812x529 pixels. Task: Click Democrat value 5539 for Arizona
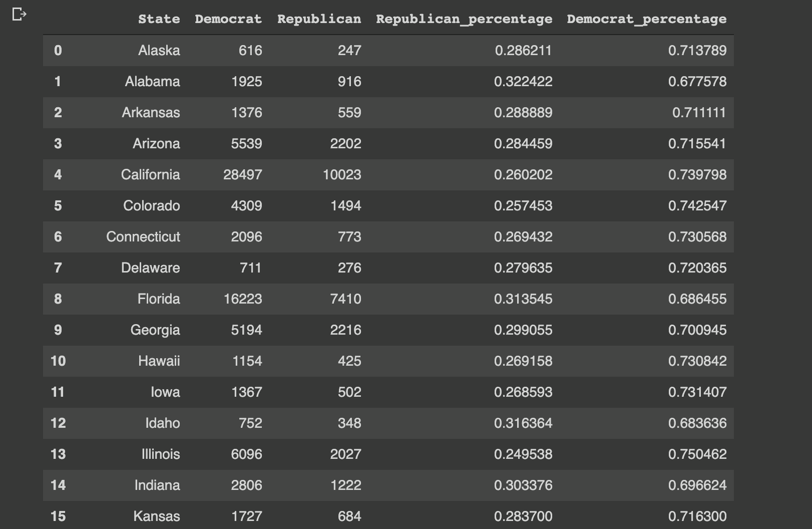pyautogui.click(x=246, y=143)
